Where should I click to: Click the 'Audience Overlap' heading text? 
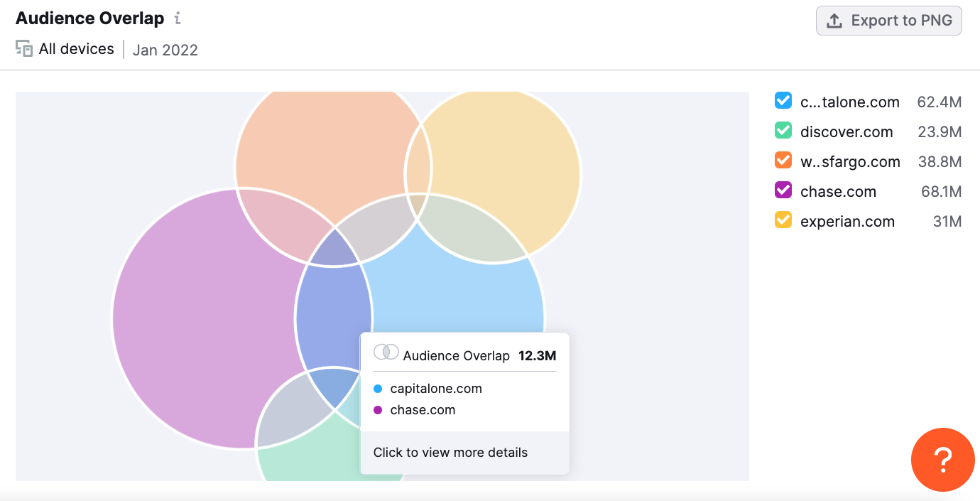(89, 18)
